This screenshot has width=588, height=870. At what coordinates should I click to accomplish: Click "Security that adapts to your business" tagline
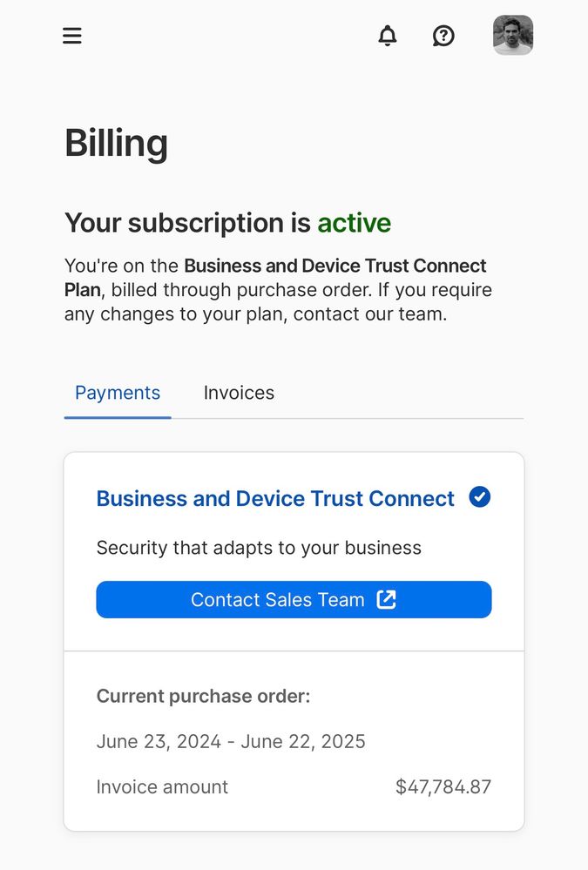tap(259, 548)
